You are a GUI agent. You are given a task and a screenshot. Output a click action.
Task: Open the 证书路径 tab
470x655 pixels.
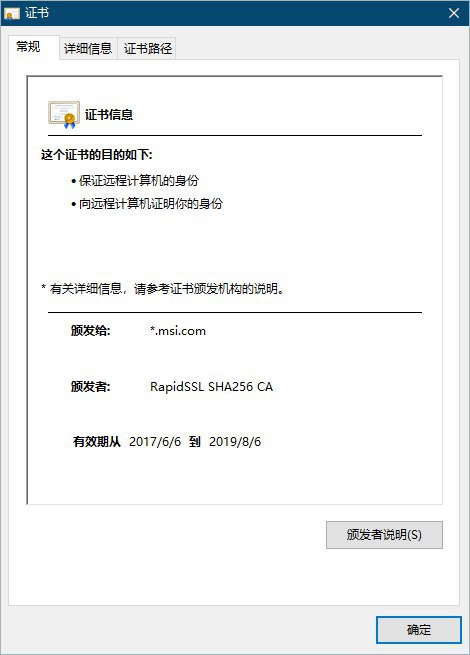pyautogui.click(x=147, y=48)
